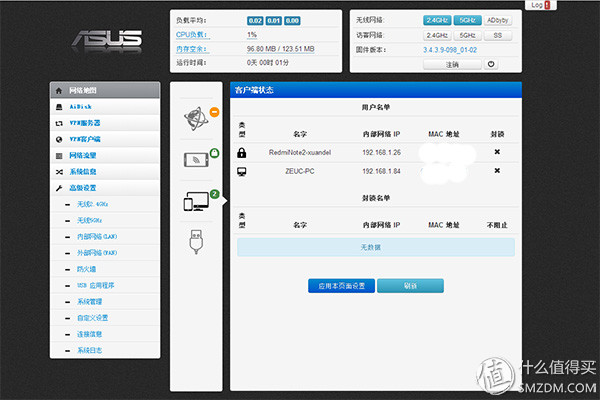Screen dimensions: 600x400
Task: Click the 刷新 refresh button
Action: click(x=410, y=286)
